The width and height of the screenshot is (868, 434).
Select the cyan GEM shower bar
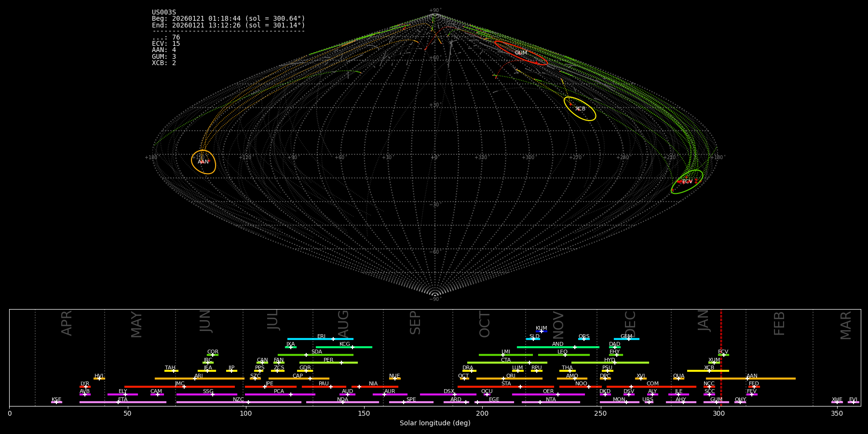click(626, 339)
